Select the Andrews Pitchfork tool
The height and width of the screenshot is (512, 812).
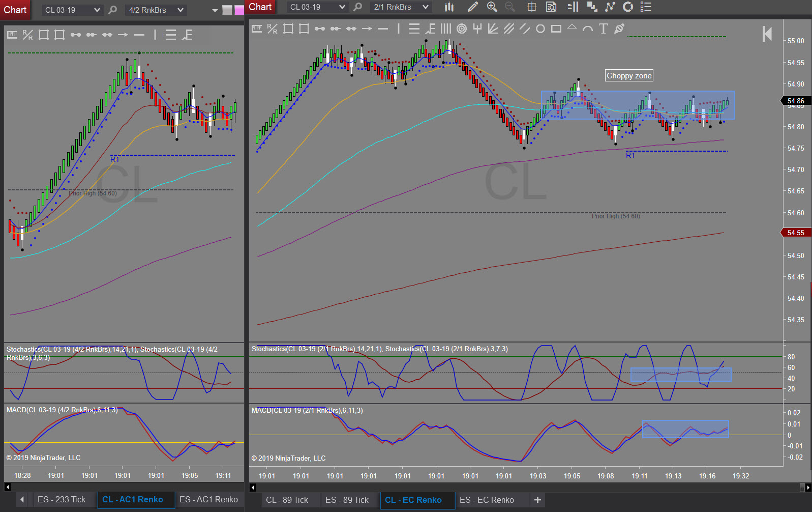click(x=477, y=29)
